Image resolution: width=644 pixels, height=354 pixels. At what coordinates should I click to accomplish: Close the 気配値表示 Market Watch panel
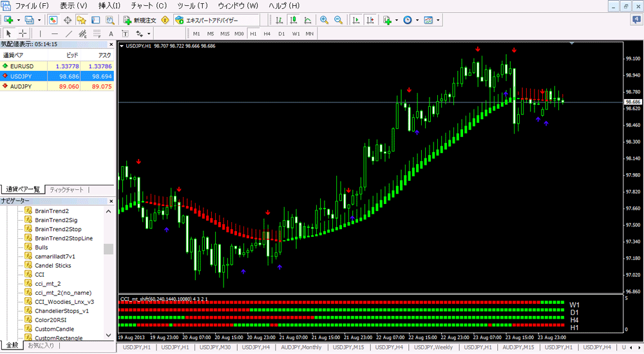111,44
